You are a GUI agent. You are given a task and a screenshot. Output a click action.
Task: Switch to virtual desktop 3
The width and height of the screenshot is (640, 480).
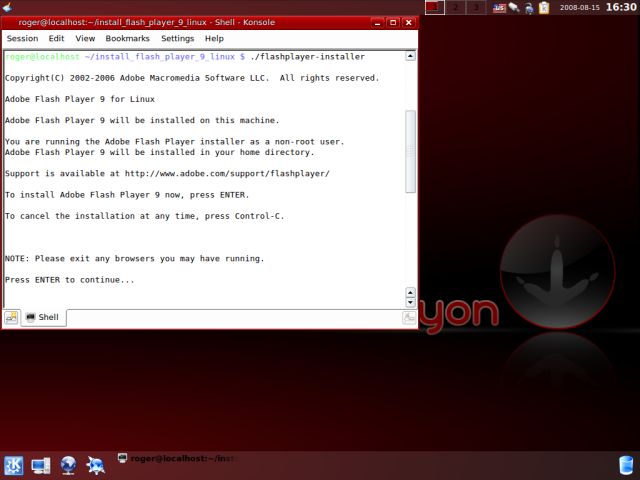(x=476, y=7)
